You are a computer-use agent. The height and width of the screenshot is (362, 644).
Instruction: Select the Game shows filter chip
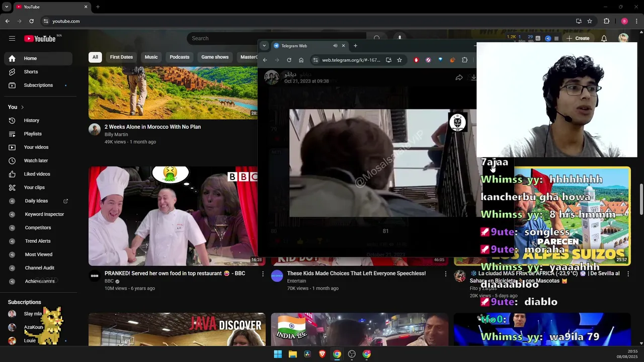215,57
